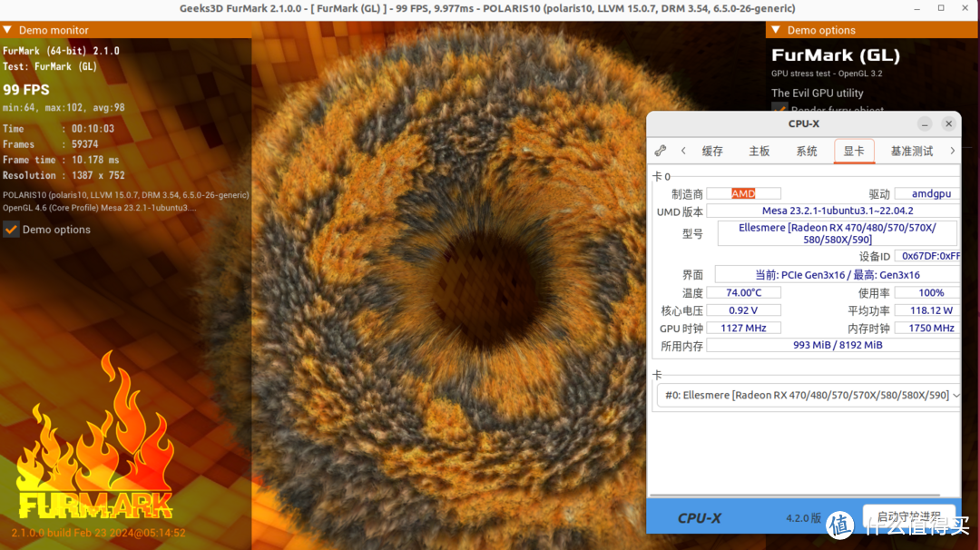Open the CPU-X wrench settings icon
980x550 pixels.
(x=661, y=151)
